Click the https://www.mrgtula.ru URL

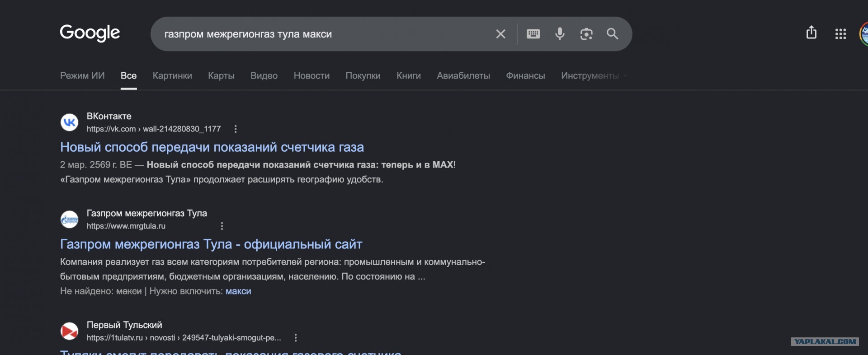[126, 226]
